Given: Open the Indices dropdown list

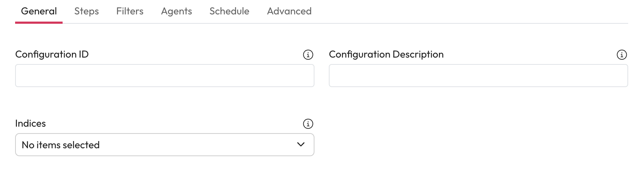Looking at the screenshot, I should pos(164,145).
